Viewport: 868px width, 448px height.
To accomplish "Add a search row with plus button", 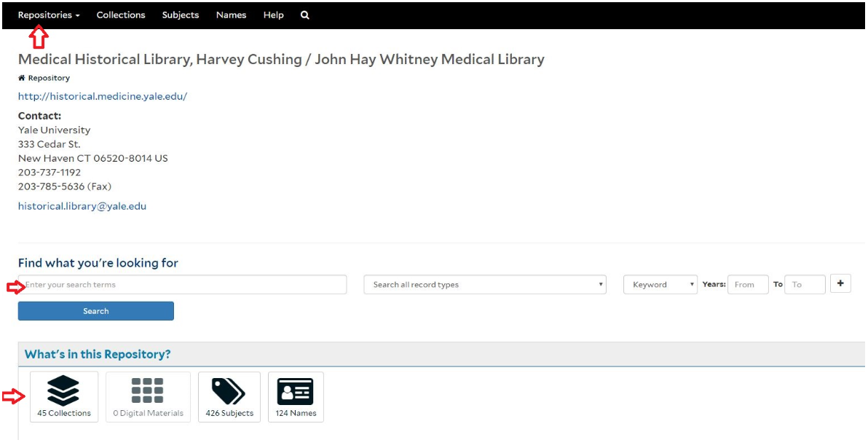I will pyautogui.click(x=840, y=283).
